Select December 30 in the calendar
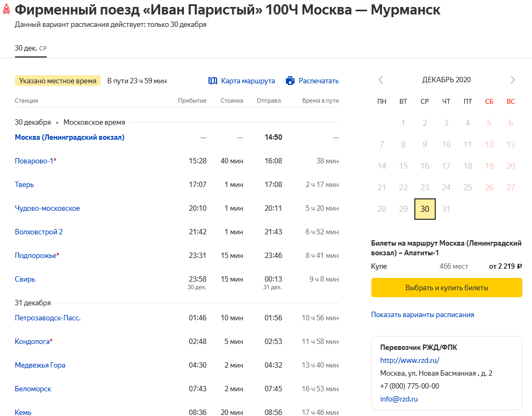 coord(425,209)
